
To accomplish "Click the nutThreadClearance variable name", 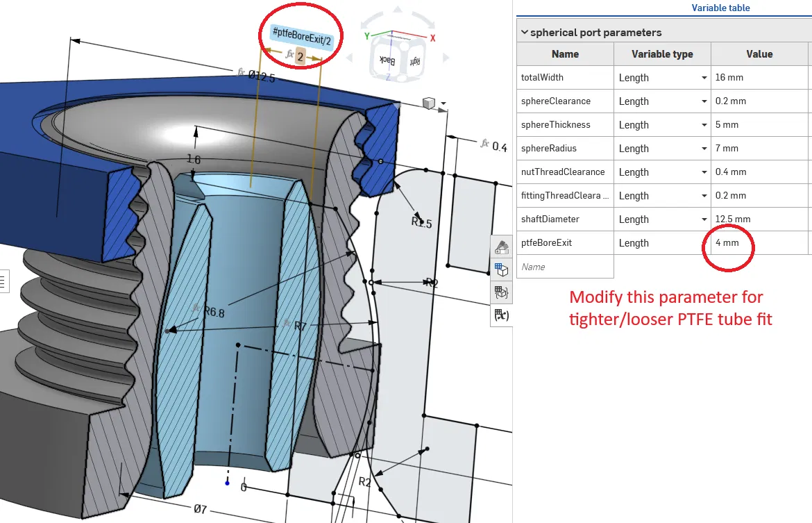I will click(x=563, y=172).
